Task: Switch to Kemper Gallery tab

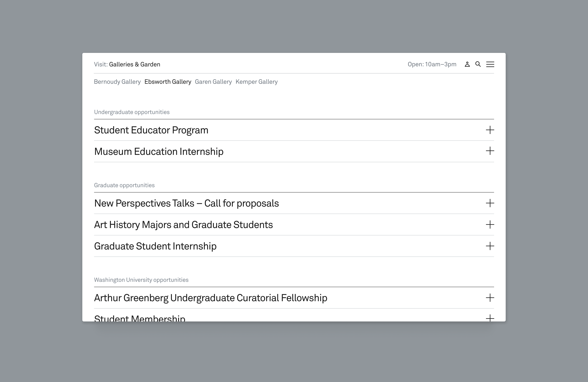Action: tap(257, 82)
